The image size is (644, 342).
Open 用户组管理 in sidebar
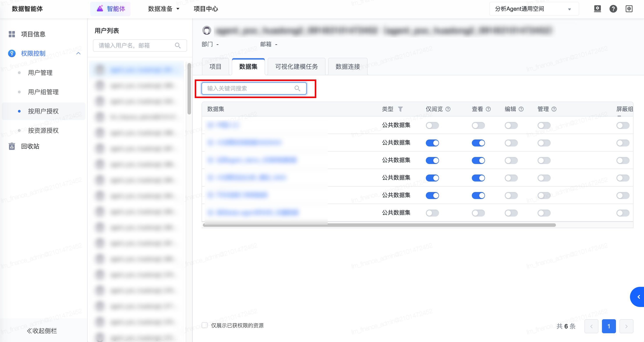[43, 92]
